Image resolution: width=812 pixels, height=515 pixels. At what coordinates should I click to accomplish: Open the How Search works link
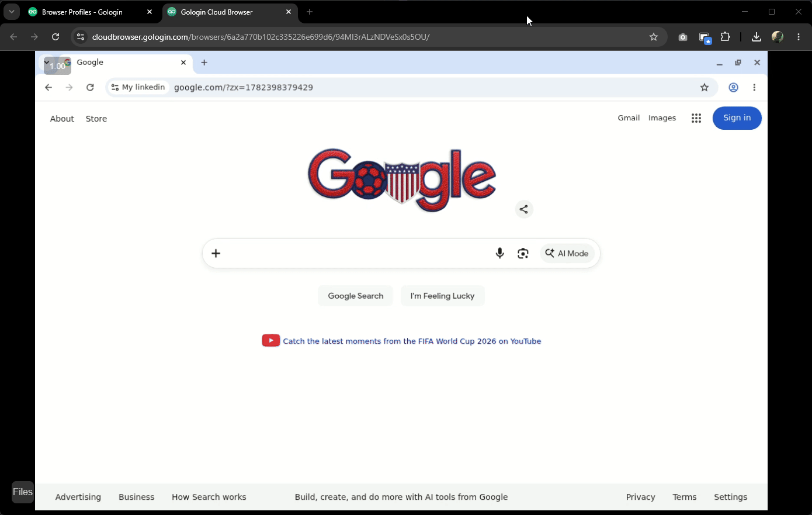[209, 497]
